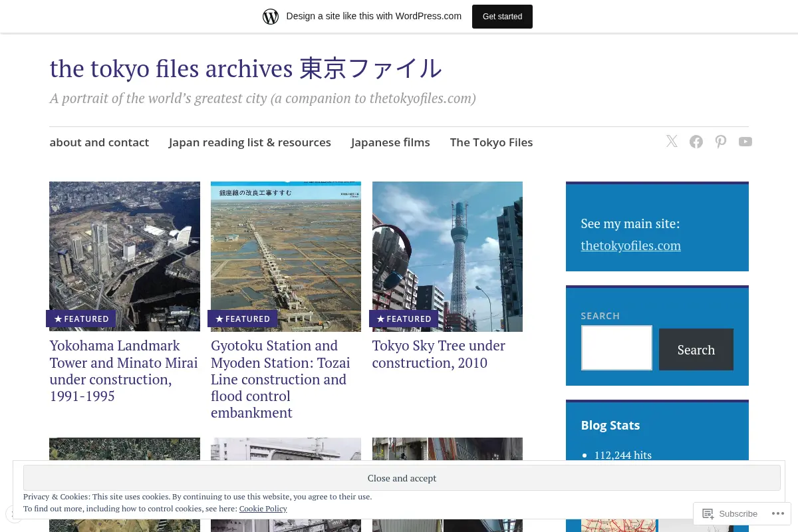Open 'Japan reading list & resources' menu item

click(x=250, y=142)
